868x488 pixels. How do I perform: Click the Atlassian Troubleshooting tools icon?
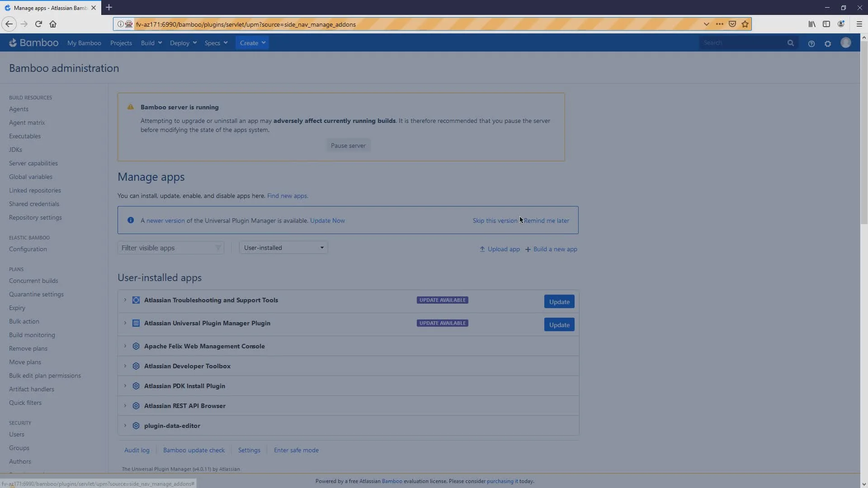[x=136, y=300]
